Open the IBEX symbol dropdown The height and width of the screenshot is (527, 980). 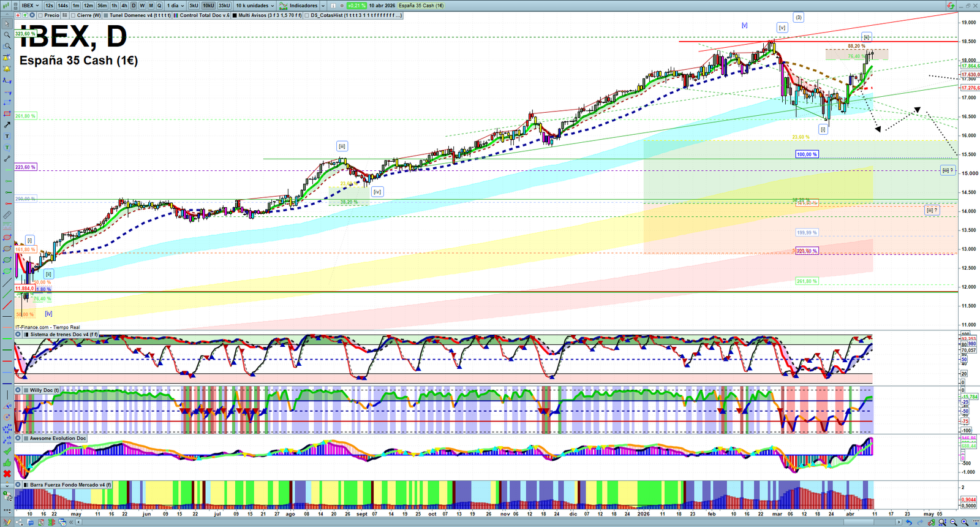[30, 6]
